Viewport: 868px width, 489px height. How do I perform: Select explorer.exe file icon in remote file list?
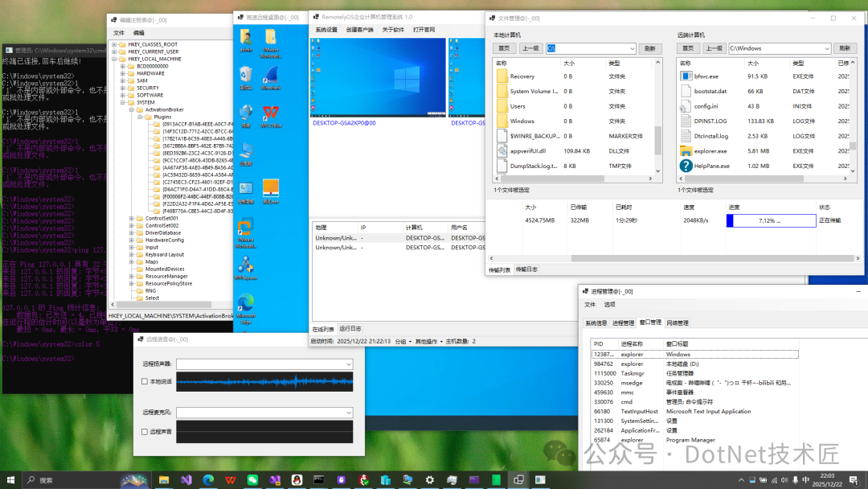686,150
